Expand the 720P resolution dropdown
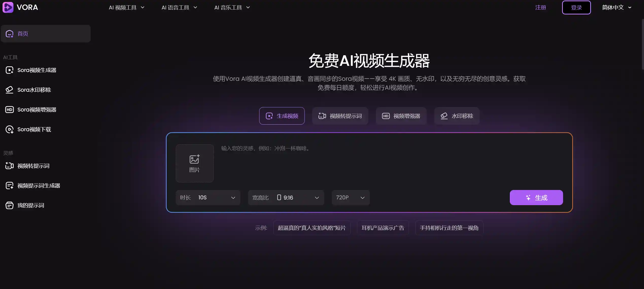The height and width of the screenshot is (289, 644). coord(351,198)
